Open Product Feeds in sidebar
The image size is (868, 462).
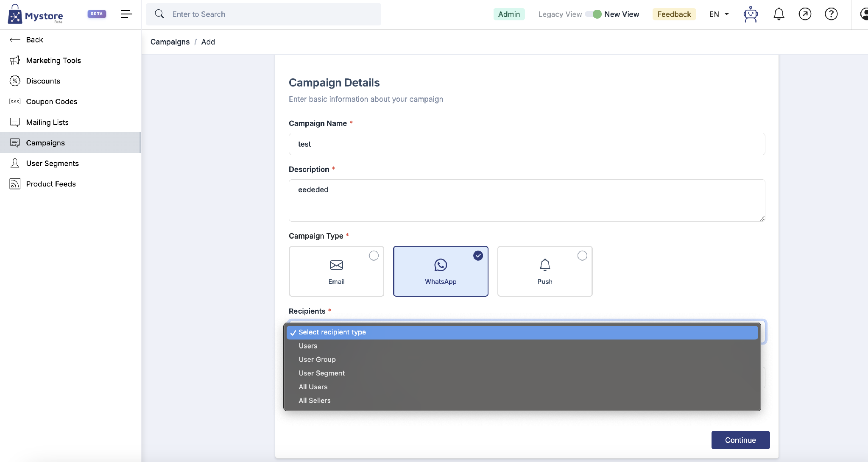pos(70,184)
